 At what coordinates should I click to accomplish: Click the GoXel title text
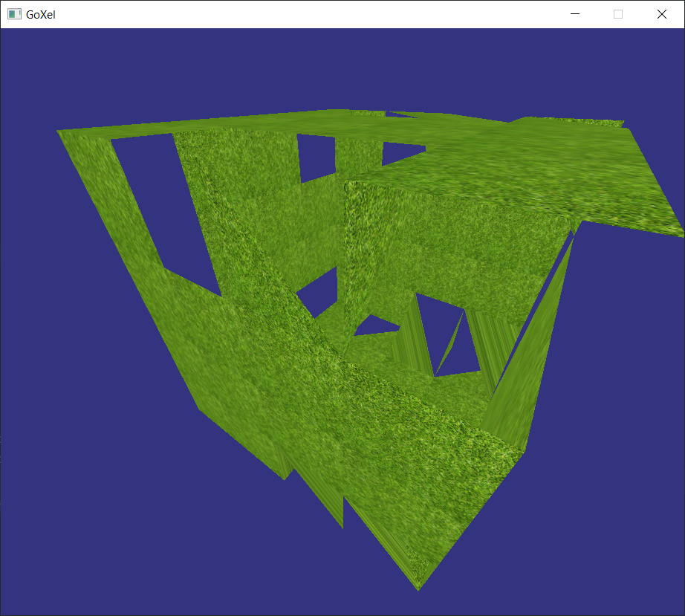(40, 14)
